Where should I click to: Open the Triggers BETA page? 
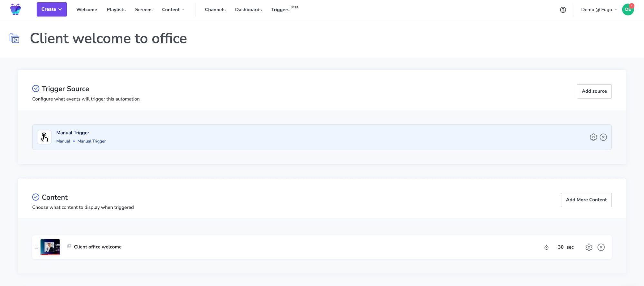(x=280, y=10)
